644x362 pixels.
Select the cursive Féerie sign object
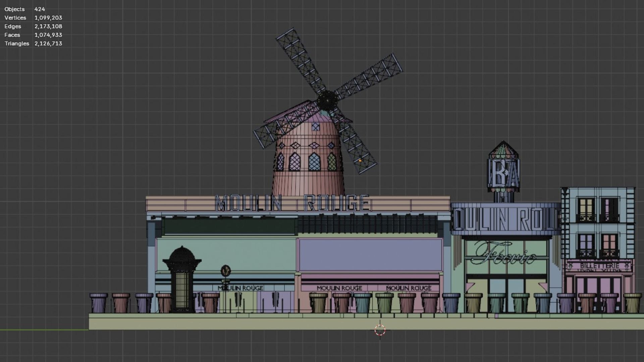pyautogui.click(x=505, y=254)
